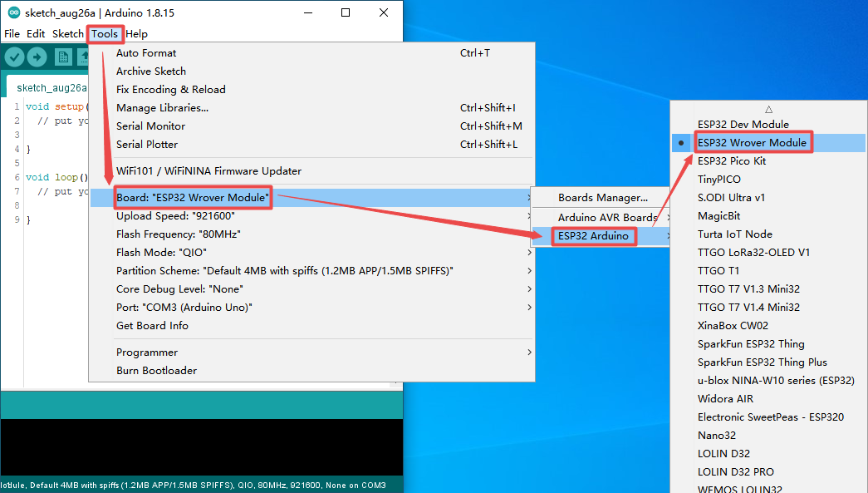The image size is (868, 493).
Task: Click code line 6 'void loop()'
Action: click(56, 177)
